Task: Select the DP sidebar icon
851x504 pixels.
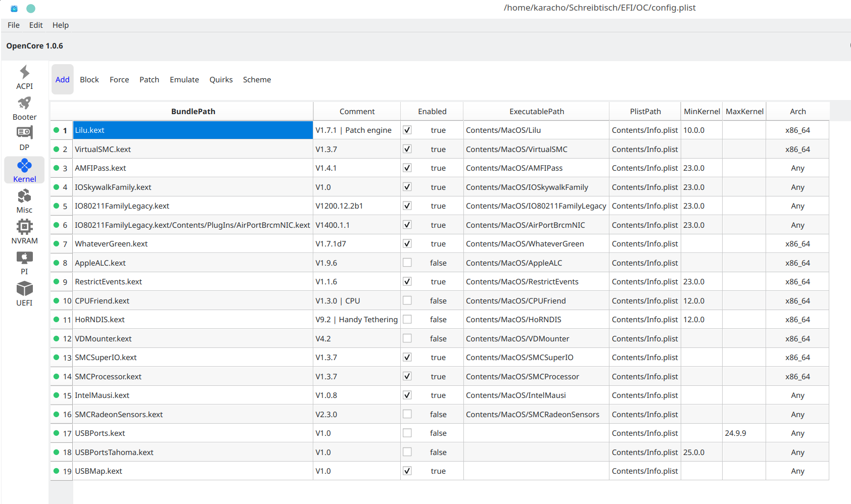Action: point(24,133)
